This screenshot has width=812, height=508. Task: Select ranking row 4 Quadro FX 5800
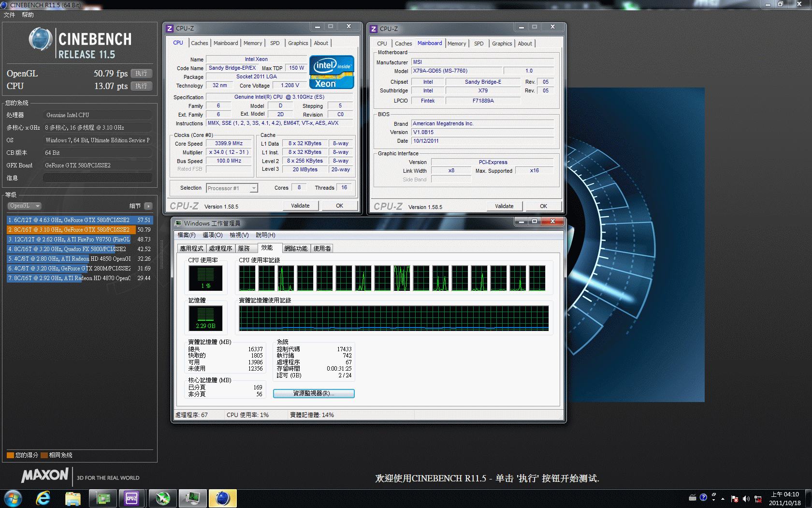80,249
